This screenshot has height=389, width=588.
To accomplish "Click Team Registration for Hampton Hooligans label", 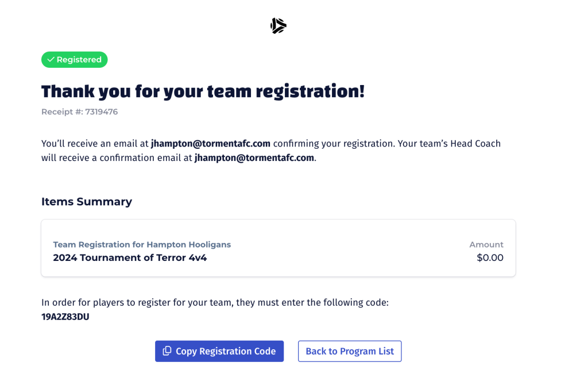I will [x=142, y=245].
